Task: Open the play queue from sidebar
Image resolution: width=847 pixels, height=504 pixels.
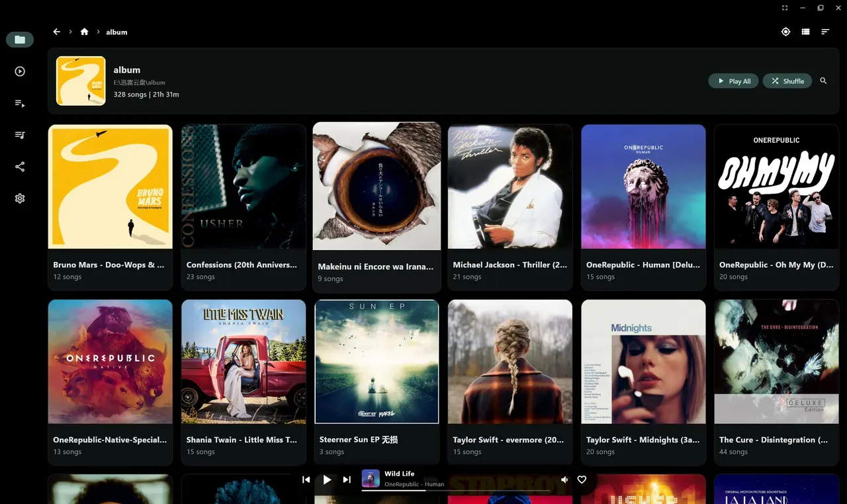Action: 20,103
